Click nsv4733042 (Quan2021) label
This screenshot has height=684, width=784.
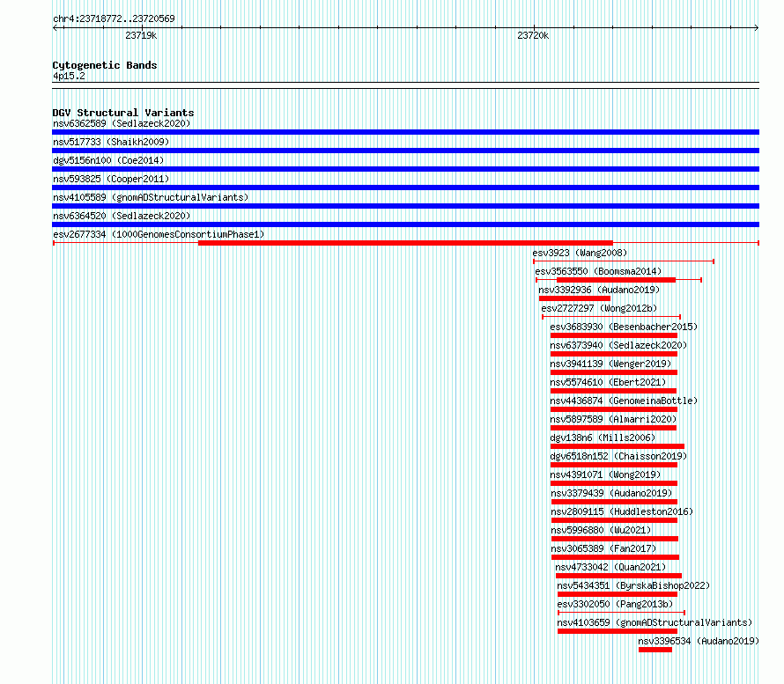tap(610, 567)
